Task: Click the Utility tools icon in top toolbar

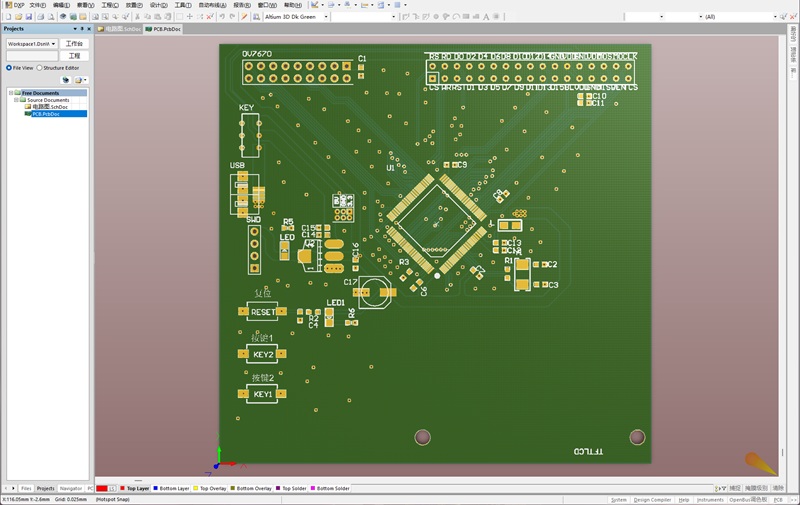Action: tap(315, 5)
